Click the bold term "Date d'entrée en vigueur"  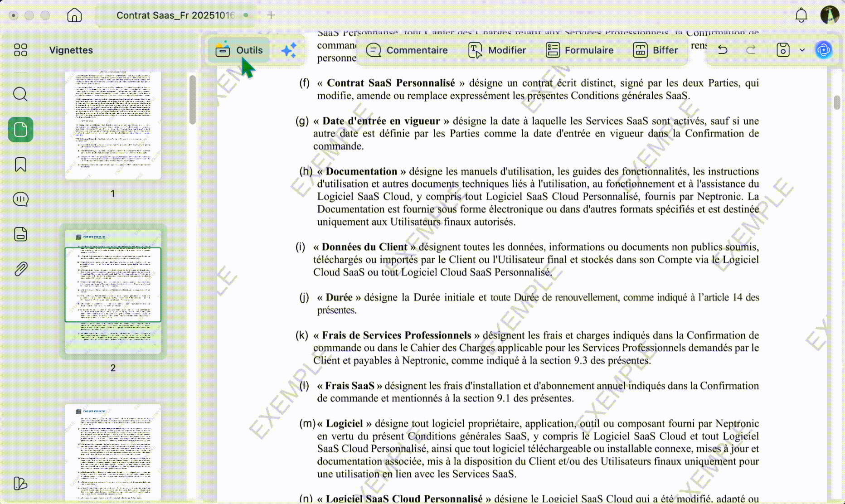click(x=381, y=121)
